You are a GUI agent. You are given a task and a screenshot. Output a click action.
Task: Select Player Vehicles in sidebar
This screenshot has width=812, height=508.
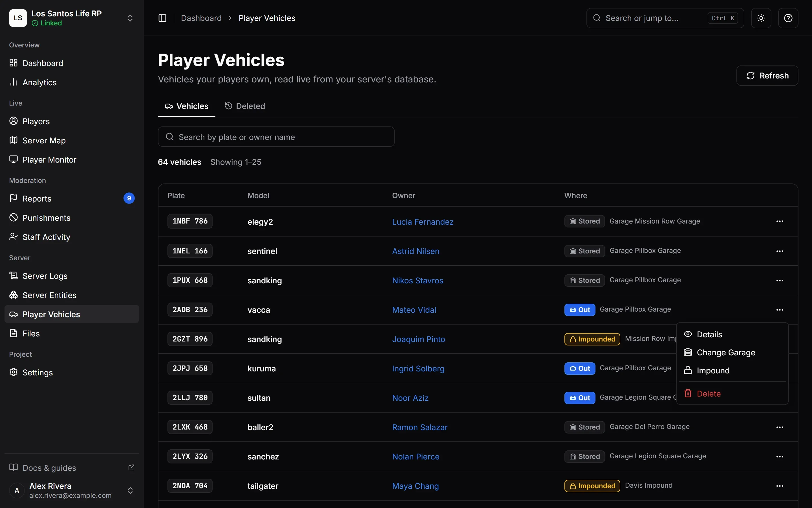pos(72,314)
